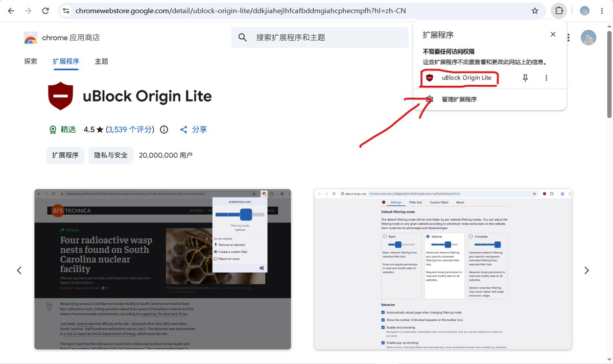The width and height of the screenshot is (613, 364).
Task: Click the address bar URL
Action: tap(240, 11)
